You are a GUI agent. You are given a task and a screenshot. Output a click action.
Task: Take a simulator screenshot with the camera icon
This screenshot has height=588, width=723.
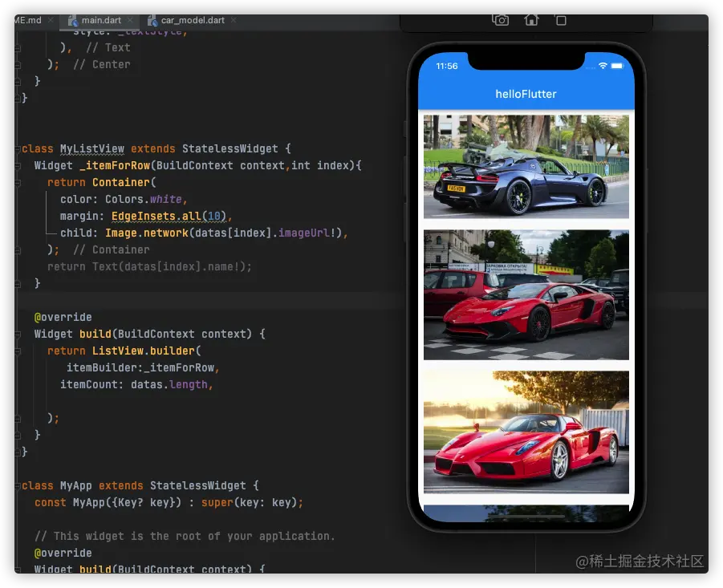point(500,20)
